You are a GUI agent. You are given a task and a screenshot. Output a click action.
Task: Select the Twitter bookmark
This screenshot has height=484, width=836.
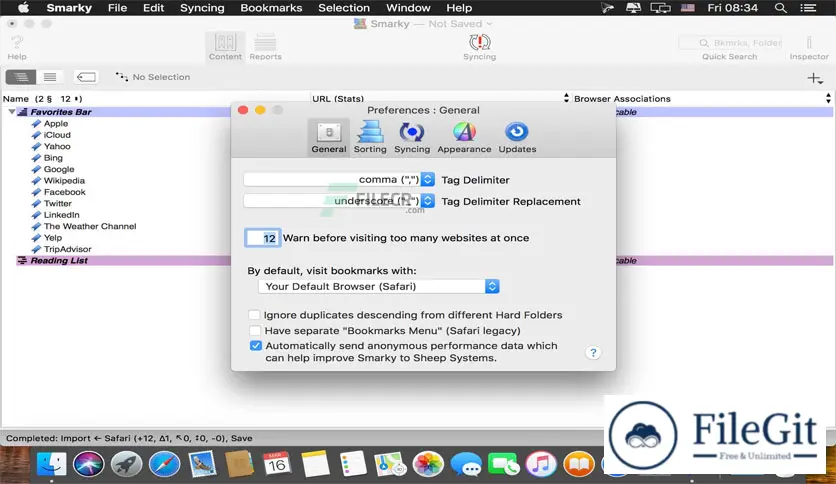[x=58, y=204]
